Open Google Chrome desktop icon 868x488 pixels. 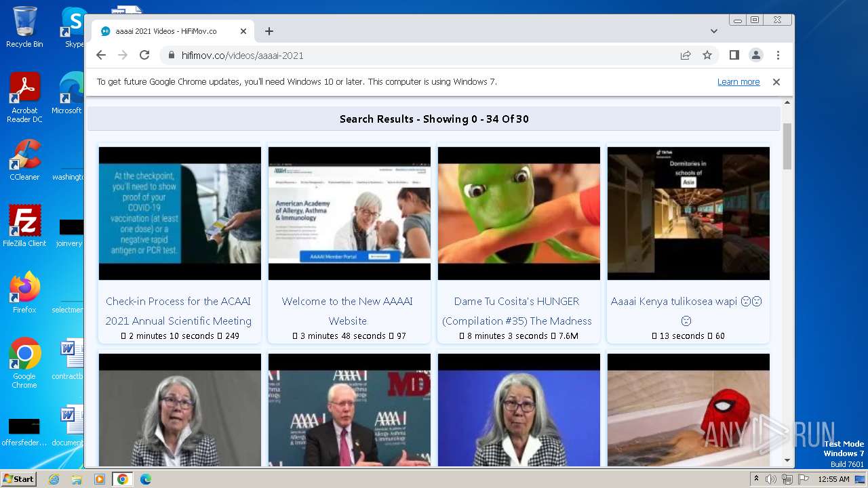pos(24,363)
